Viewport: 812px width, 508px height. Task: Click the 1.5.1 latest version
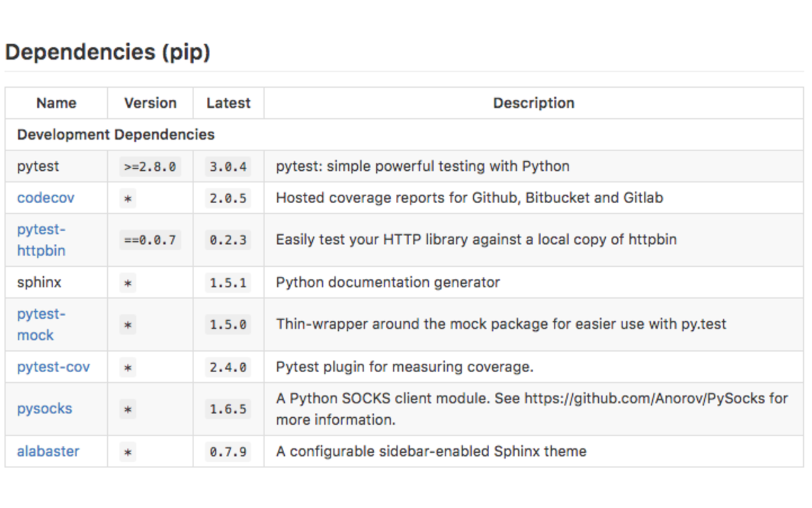click(x=228, y=283)
